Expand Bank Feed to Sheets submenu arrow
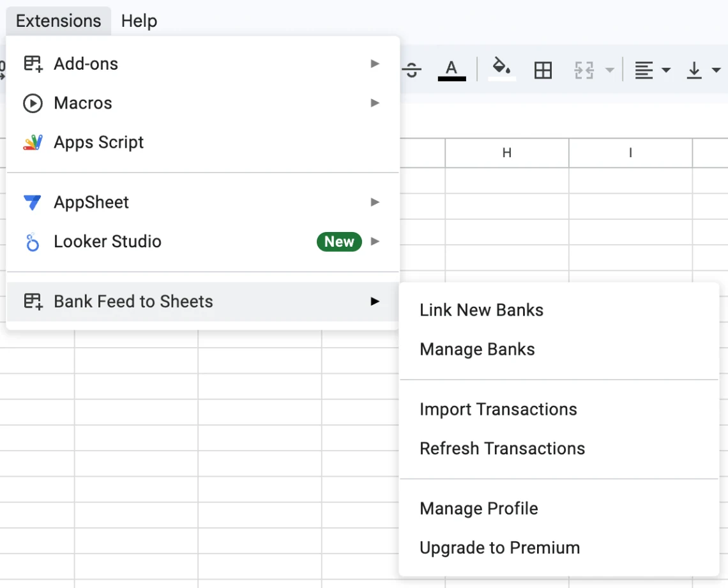Image resolution: width=728 pixels, height=588 pixels. click(x=375, y=301)
